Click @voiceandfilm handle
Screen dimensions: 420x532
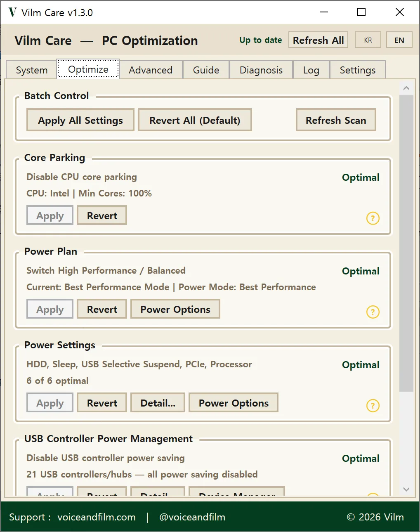point(192,517)
